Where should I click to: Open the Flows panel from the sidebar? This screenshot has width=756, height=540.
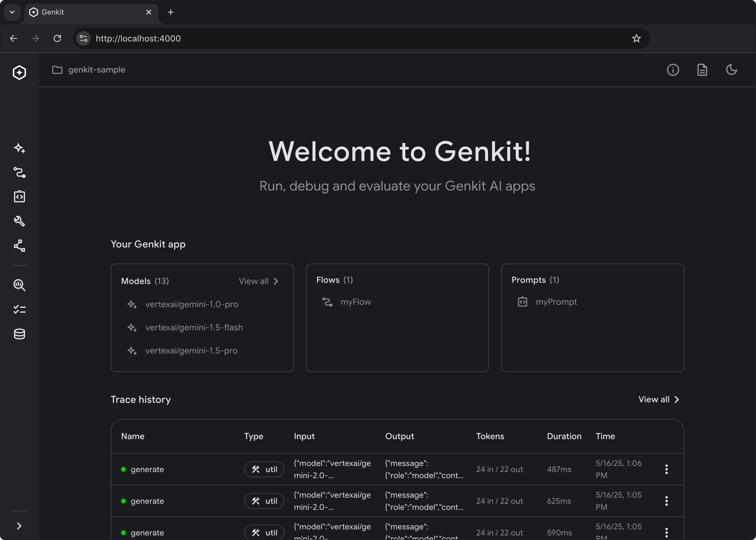click(19, 172)
